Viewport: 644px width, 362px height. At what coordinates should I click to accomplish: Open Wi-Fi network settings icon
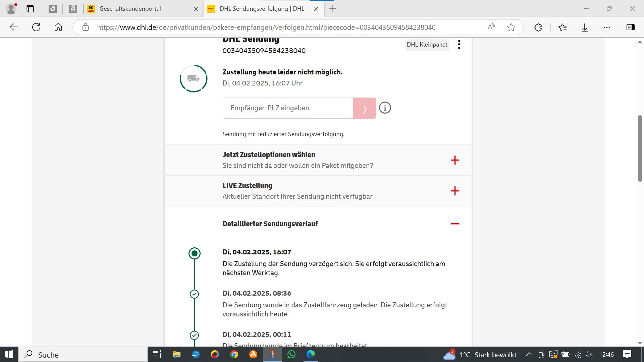(578, 354)
